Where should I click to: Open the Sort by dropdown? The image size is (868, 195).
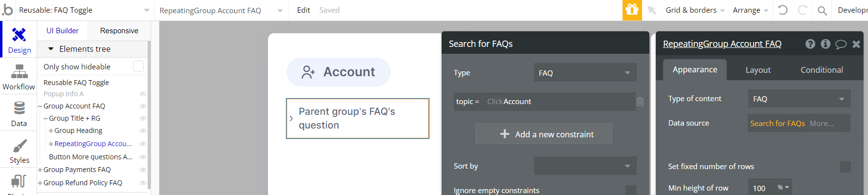(585, 166)
